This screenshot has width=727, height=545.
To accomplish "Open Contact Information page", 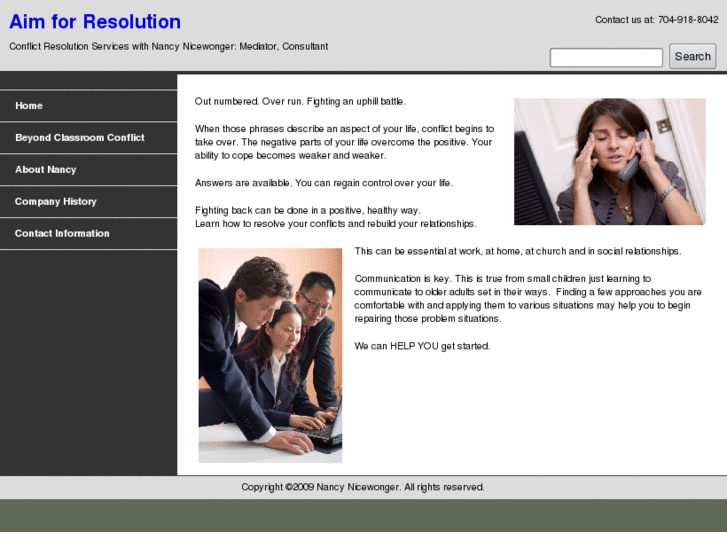I will [x=88, y=234].
